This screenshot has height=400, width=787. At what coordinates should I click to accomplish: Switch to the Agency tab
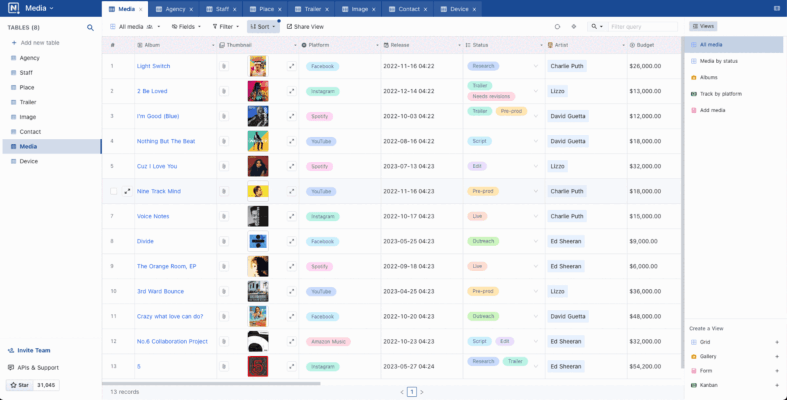(174, 8)
